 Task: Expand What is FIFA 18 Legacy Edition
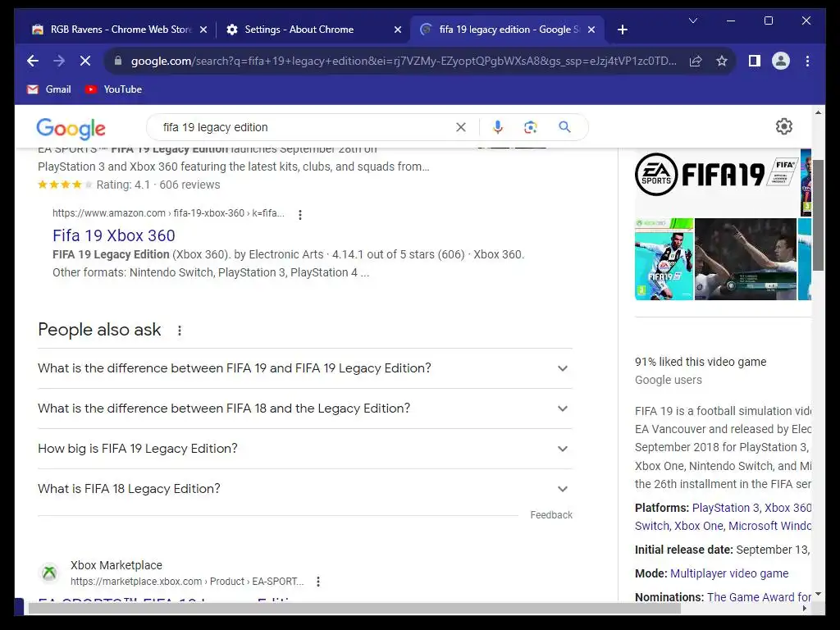(x=305, y=489)
